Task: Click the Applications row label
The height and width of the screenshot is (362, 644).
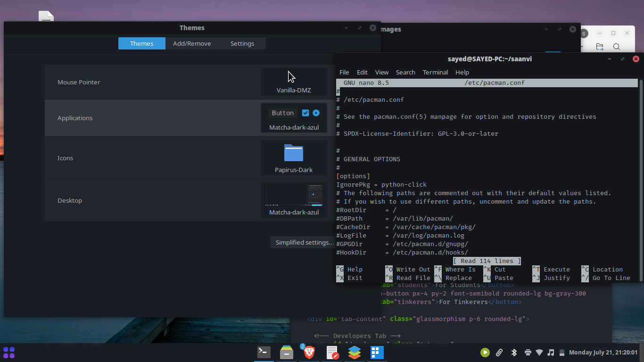Action: pyautogui.click(x=75, y=118)
